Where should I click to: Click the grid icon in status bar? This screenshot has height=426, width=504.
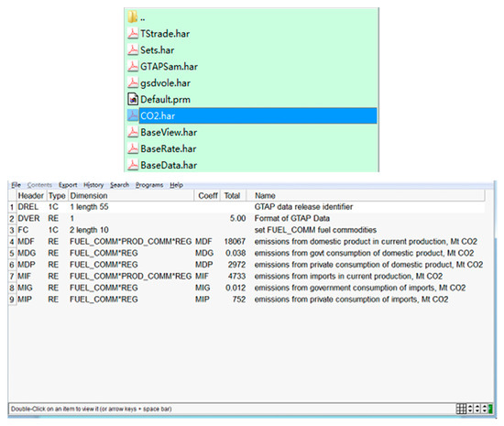(x=461, y=409)
